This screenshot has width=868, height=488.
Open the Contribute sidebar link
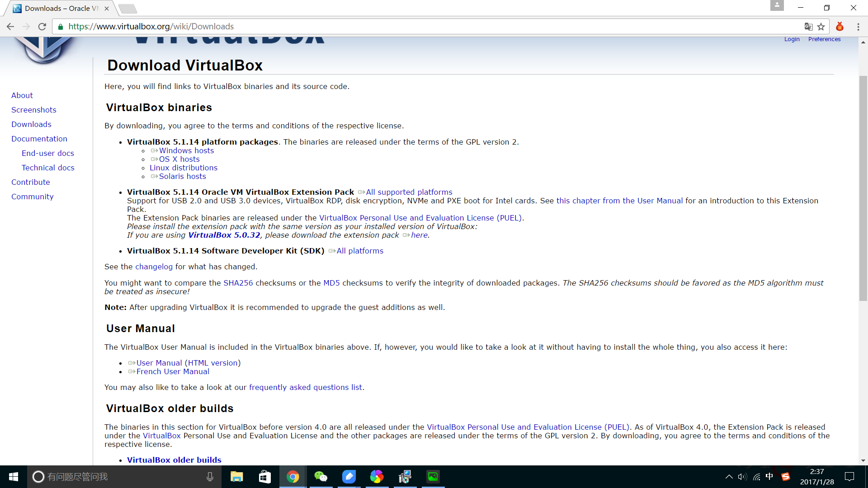click(31, 182)
